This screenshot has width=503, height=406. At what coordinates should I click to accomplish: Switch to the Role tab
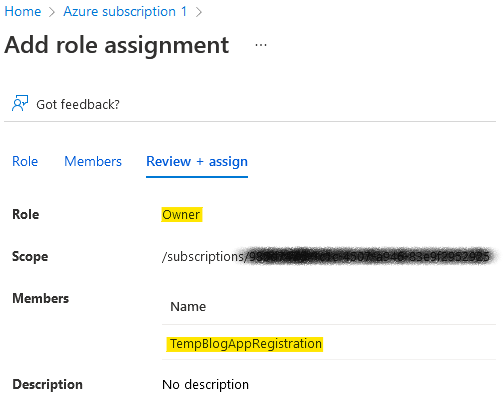click(25, 161)
